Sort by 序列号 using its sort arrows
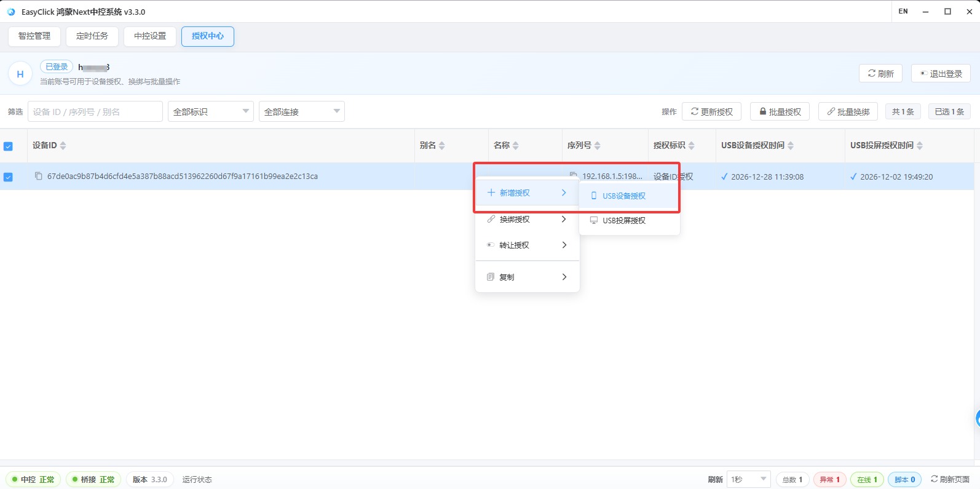Viewport: 980px width, 489px height. tap(597, 146)
